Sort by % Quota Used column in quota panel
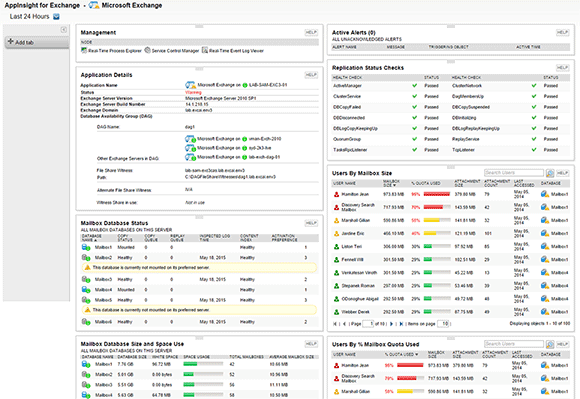Viewport: 580px width, 399px height. point(402,354)
